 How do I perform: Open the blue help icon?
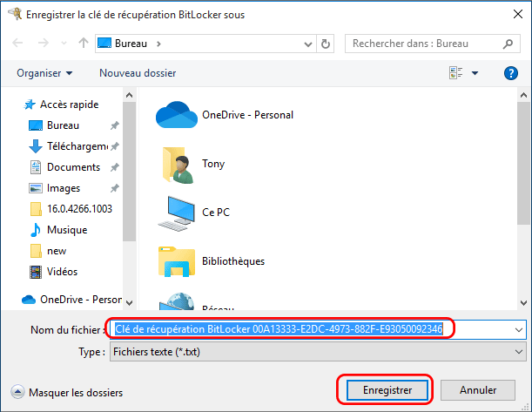[x=510, y=73]
